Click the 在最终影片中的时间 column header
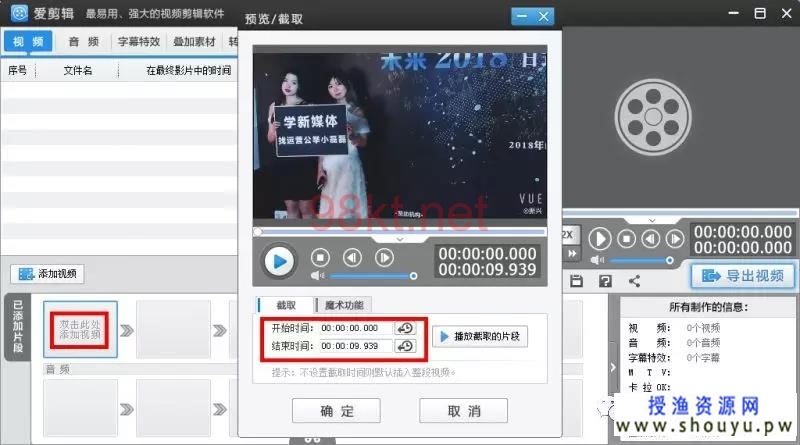 tap(188, 70)
